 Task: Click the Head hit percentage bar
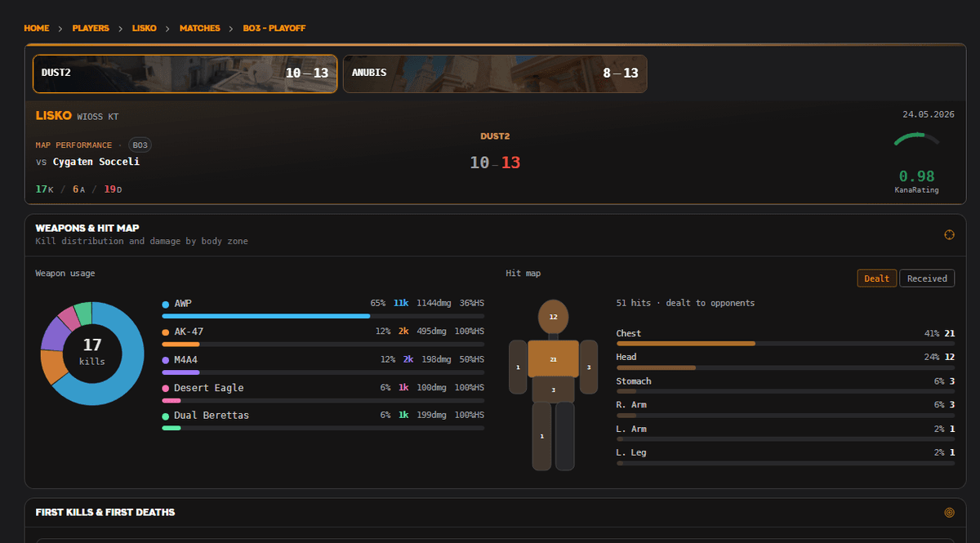click(x=786, y=367)
